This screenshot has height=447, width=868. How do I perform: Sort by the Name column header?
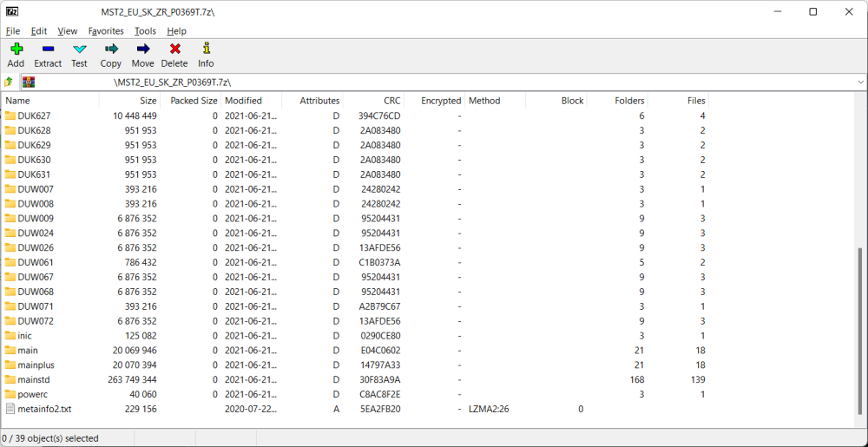(50, 101)
